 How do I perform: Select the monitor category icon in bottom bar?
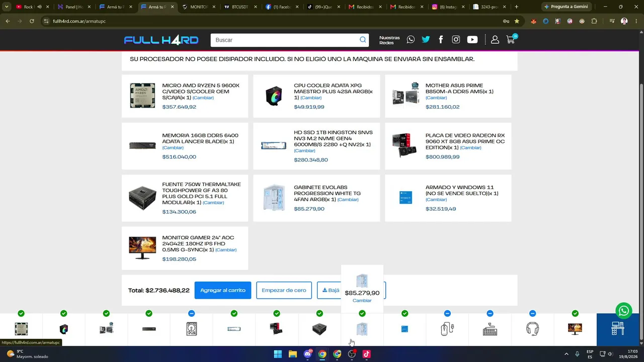tap(575, 329)
